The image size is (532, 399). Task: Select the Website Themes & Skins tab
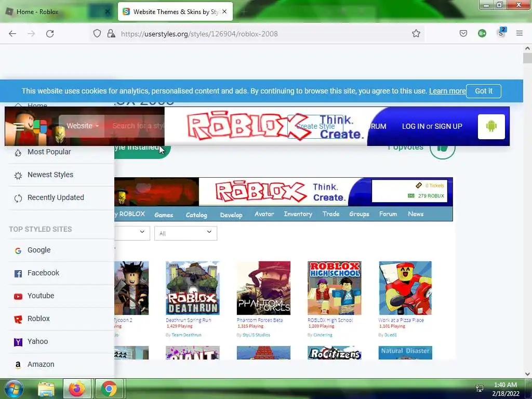tap(176, 11)
